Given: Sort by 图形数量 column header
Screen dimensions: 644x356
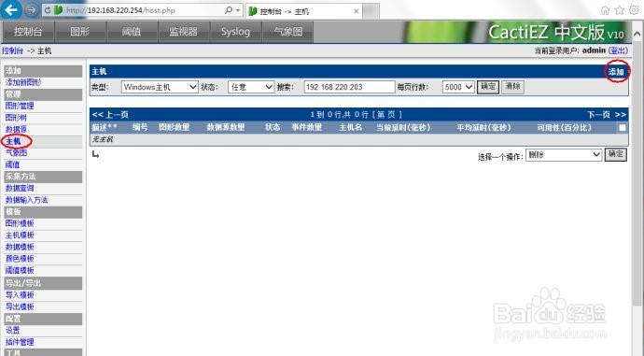Looking at the screenshot, I should tap(175, 127).
